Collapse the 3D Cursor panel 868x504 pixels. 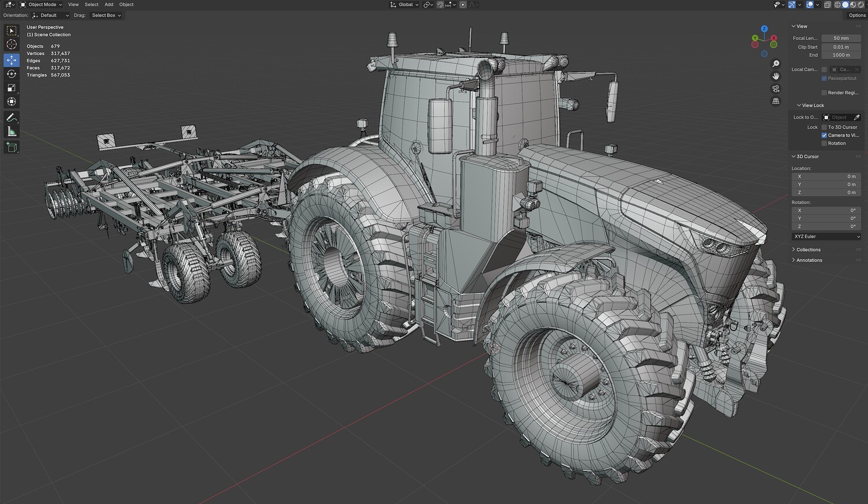point(805,156)
